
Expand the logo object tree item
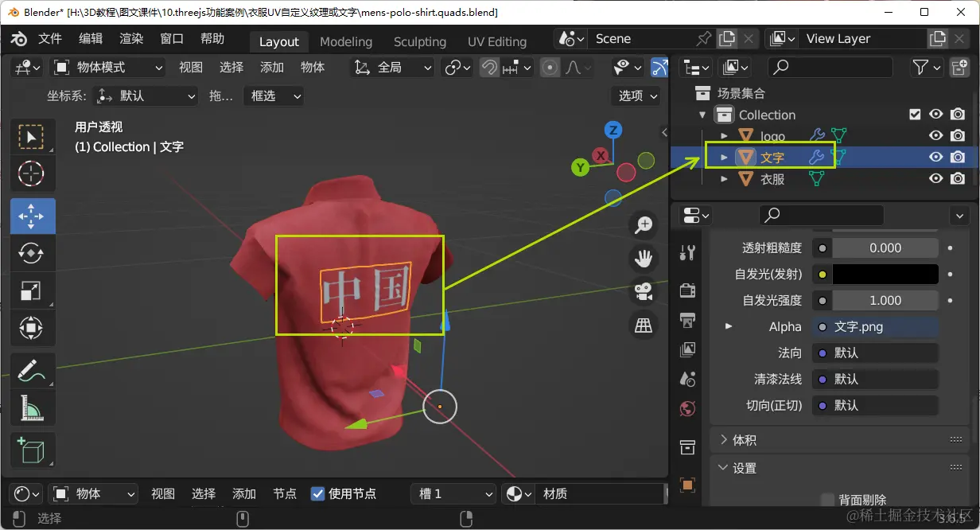[x=724, y=136]
